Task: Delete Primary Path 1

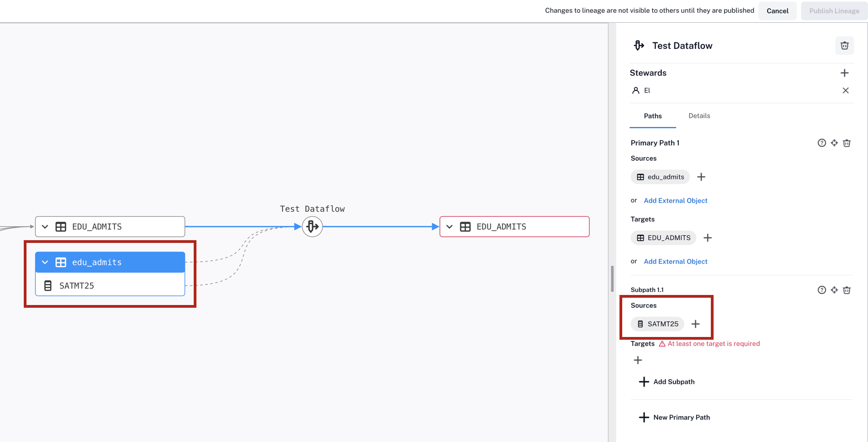Action: point(847,143)
